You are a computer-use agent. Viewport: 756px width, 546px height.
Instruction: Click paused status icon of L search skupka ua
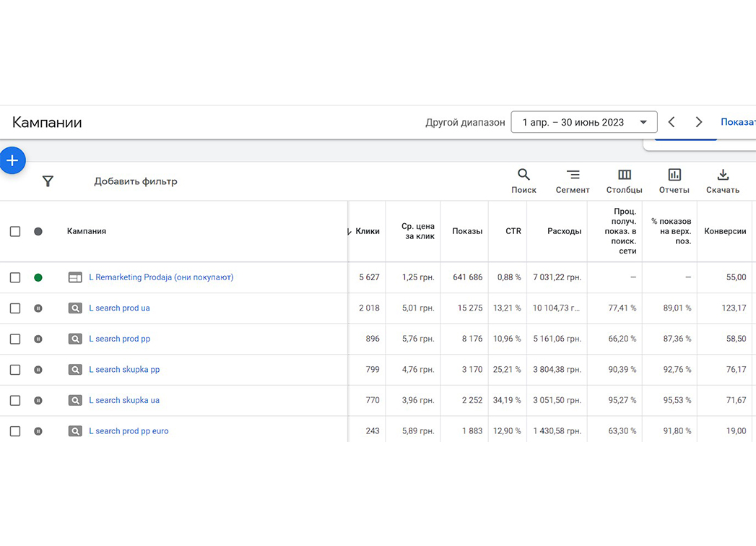click(x=38, y=400)
